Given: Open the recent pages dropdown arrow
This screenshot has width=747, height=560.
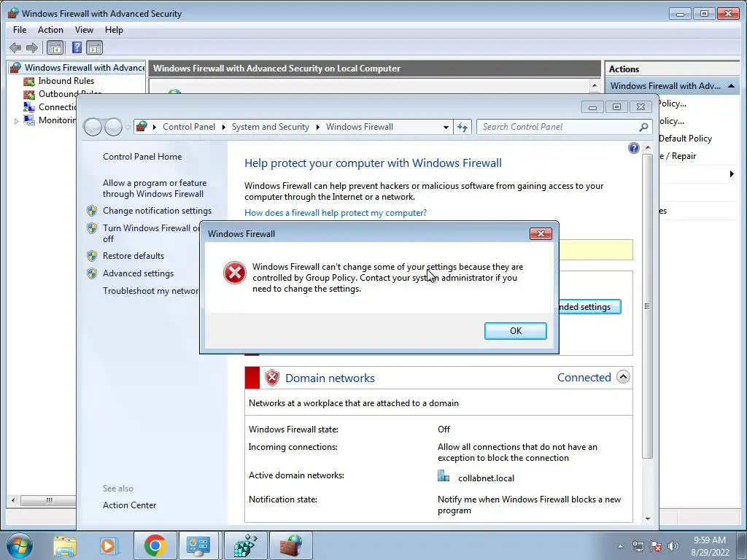Looking at the screenshot, I should tap(128, 127).
